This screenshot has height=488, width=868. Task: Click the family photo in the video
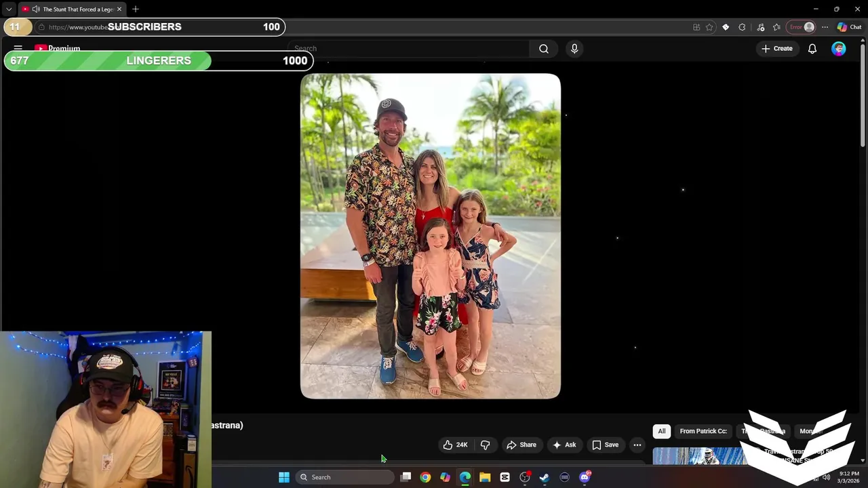[x=431, y=236]
